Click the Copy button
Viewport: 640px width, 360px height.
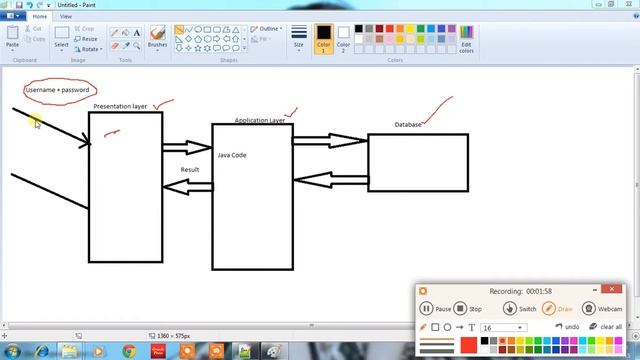[35, 39]
